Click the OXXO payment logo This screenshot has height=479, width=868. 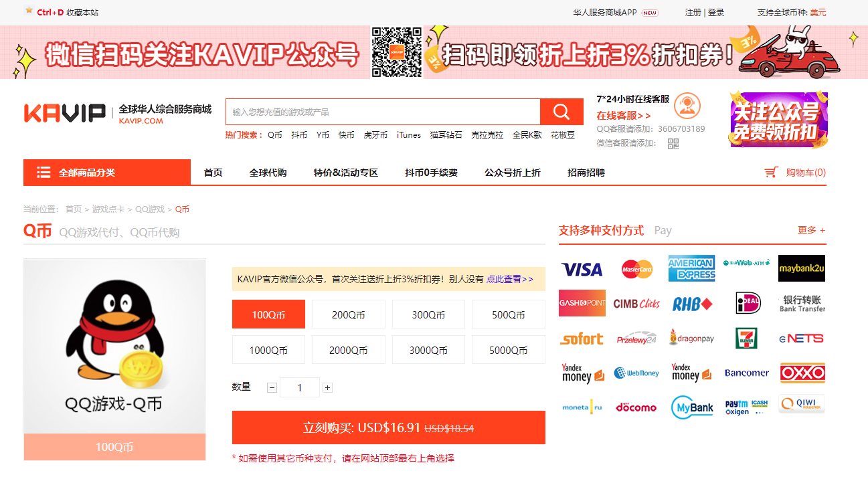coord(802,373)
